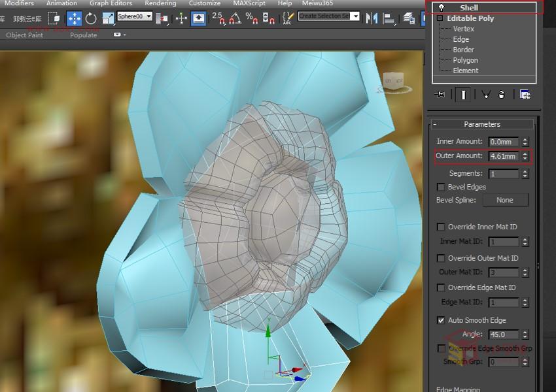Open Configure Modifier Sets
This screenshot has height=392, width=556.
pyautogui.click(x=525, y=95)
